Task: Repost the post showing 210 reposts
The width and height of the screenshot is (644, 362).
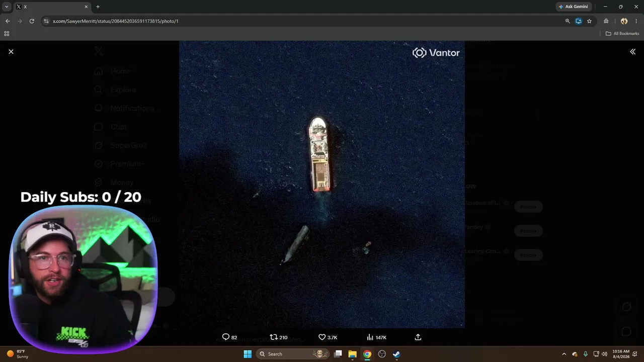Action: point(279,337)
